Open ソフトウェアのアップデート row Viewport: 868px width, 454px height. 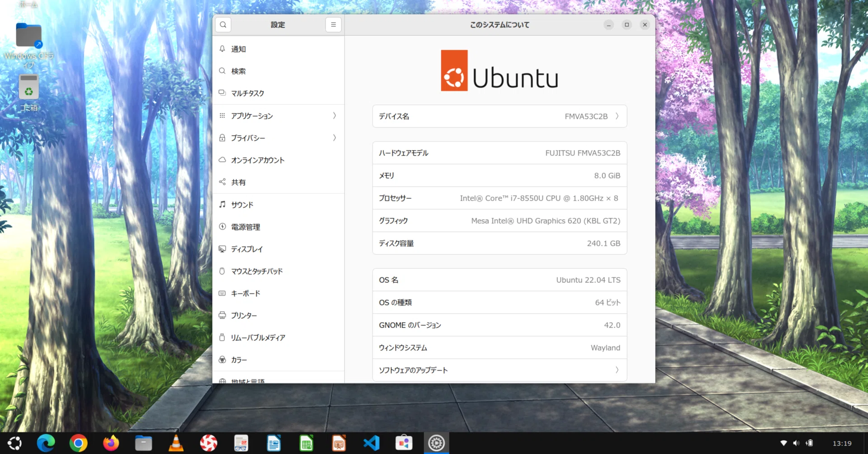[500, 370]
